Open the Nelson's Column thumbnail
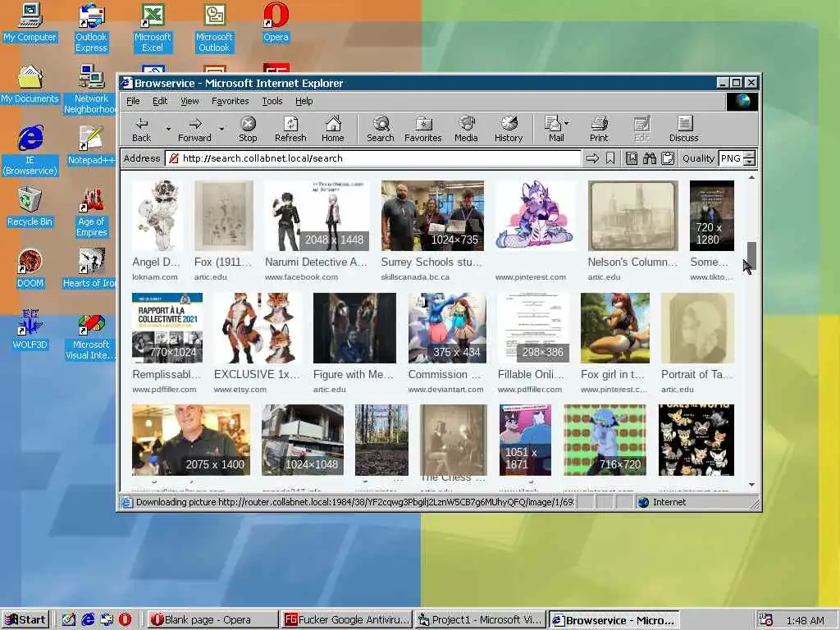Viewport: 840px width, 630px height. 632,216
